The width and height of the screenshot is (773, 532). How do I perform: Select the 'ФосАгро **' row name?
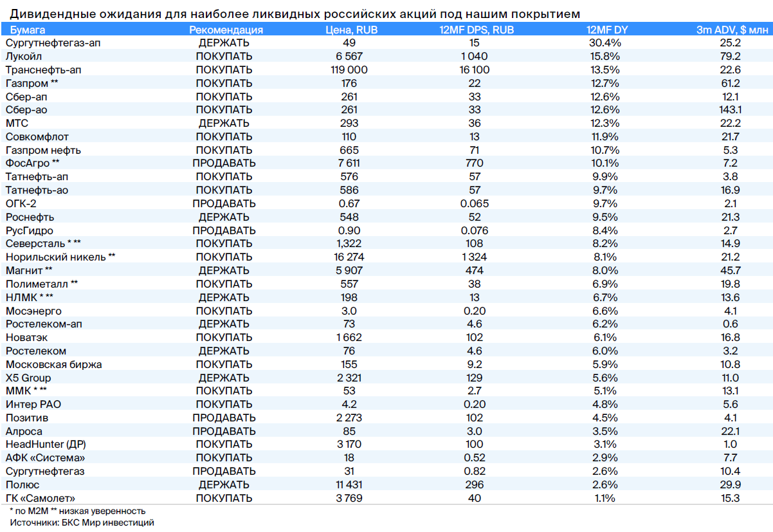(x=32, y=163)
